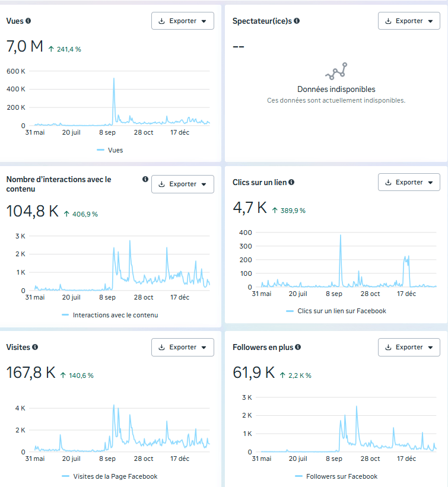Open info icon for Nombre d'interactions avec le contenu
The image size is (448, 487).
click(145, 179)
